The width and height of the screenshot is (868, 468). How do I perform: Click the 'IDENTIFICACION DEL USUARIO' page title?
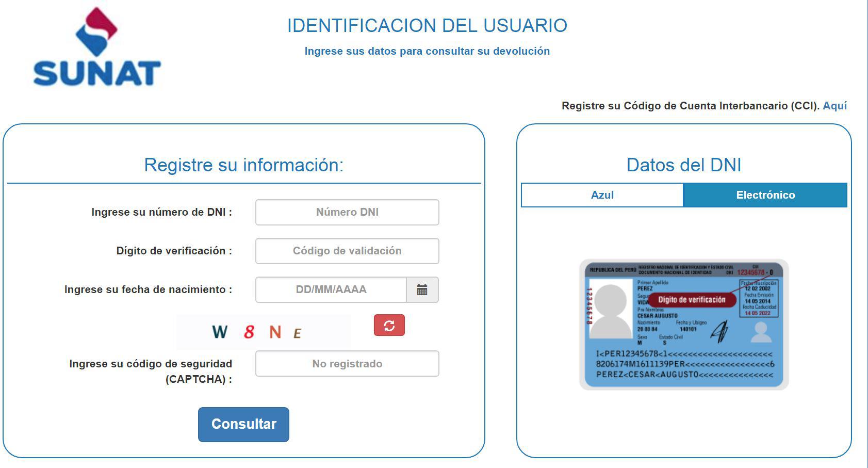[427, 25]
